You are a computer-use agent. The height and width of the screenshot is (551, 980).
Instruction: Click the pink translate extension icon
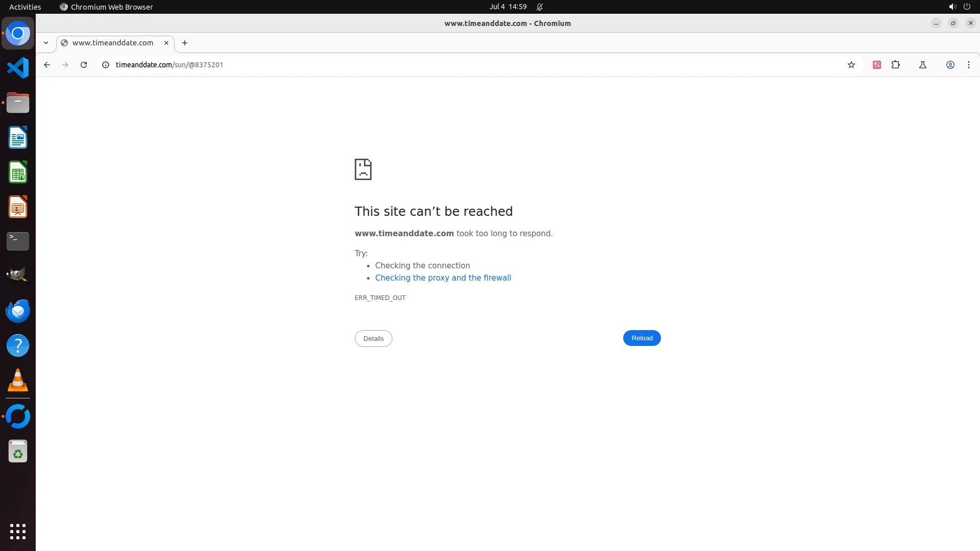click(x=876, y=65)
